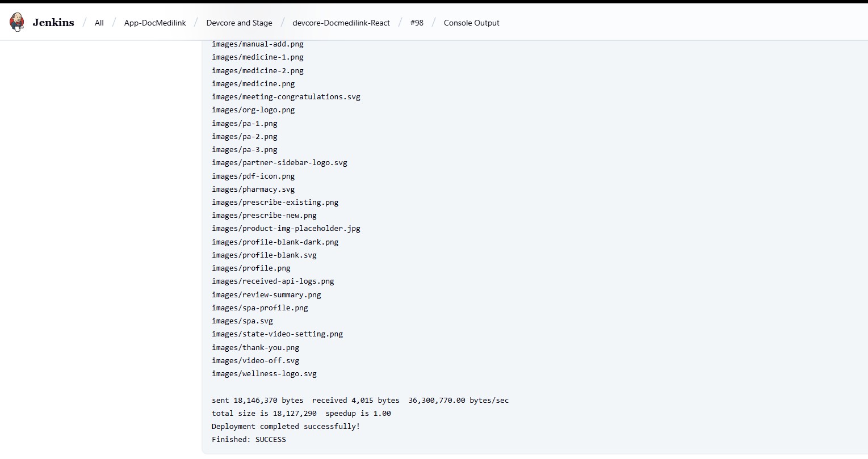Click images/partner-sidebar-logo.svg log entry
The width and height of the screenshot is (868, 459).
coord(279,162)
